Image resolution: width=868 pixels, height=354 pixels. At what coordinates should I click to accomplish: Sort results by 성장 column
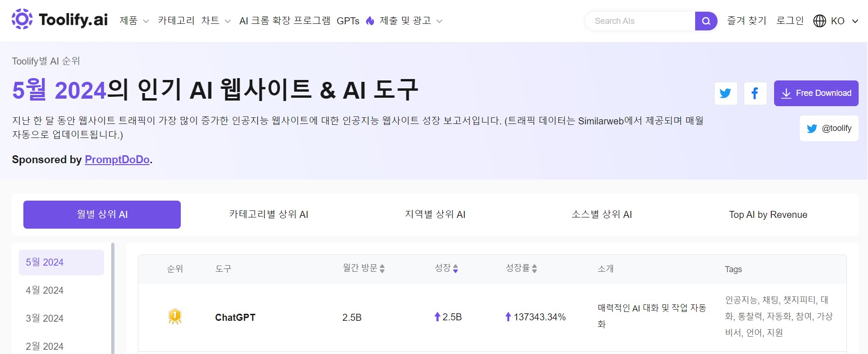point(456,268)
